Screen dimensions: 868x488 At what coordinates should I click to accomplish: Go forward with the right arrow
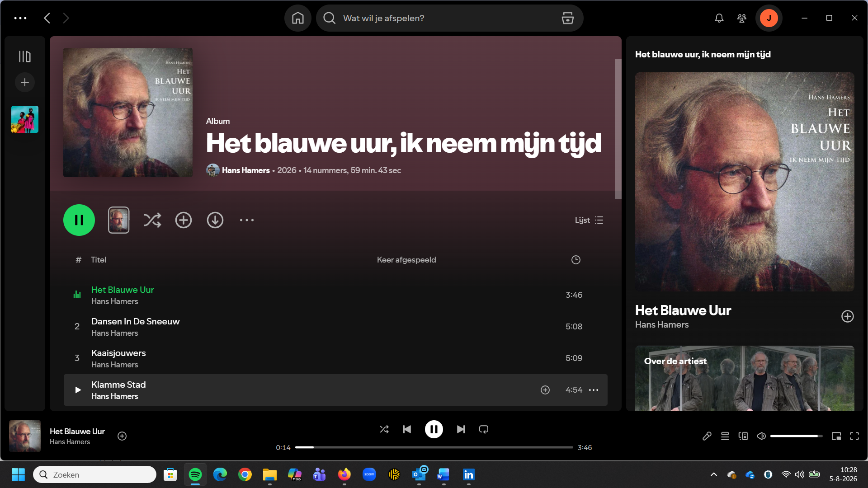(x=66, y=18)
